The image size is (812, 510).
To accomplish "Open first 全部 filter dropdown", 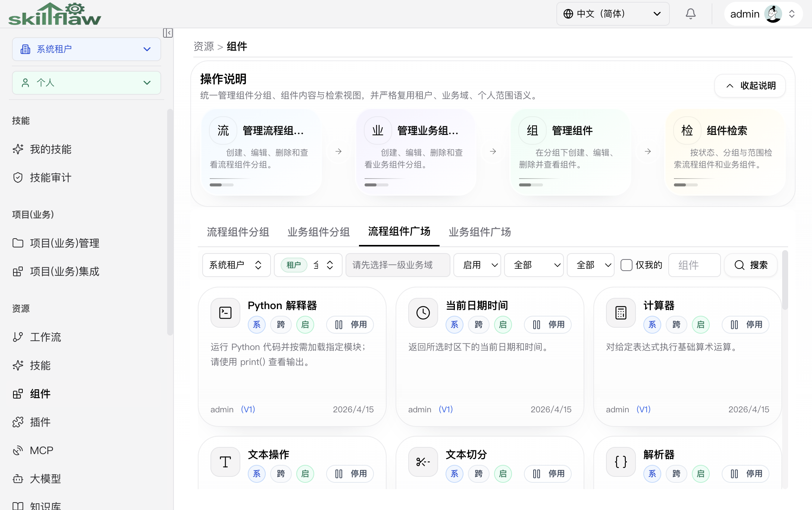I will coord(534,265).
